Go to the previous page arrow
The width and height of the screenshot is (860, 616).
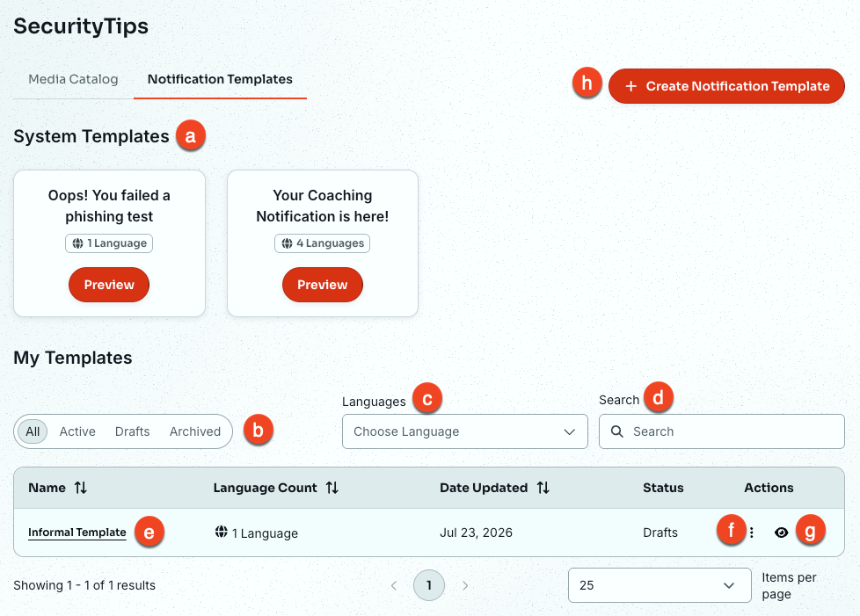point(393,585)
